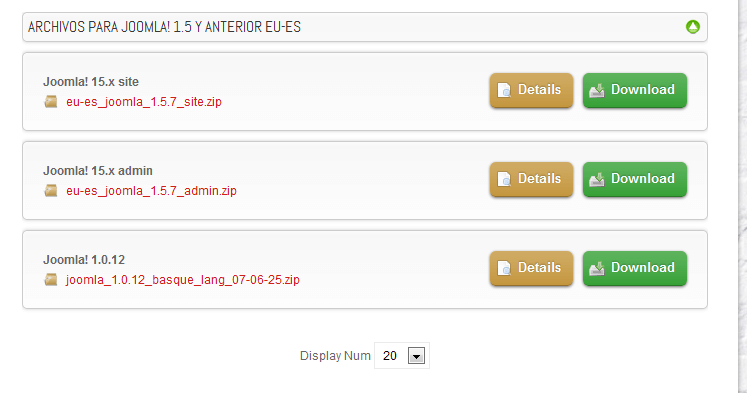Click download tray icon for Joomla 15.x site

click(x=597, y=90)
